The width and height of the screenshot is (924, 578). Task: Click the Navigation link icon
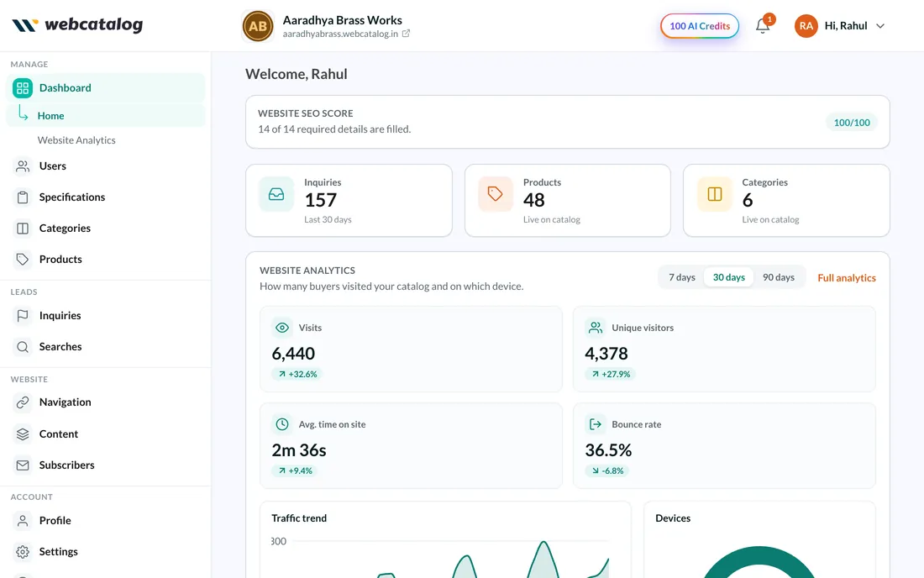coord(23,402)
